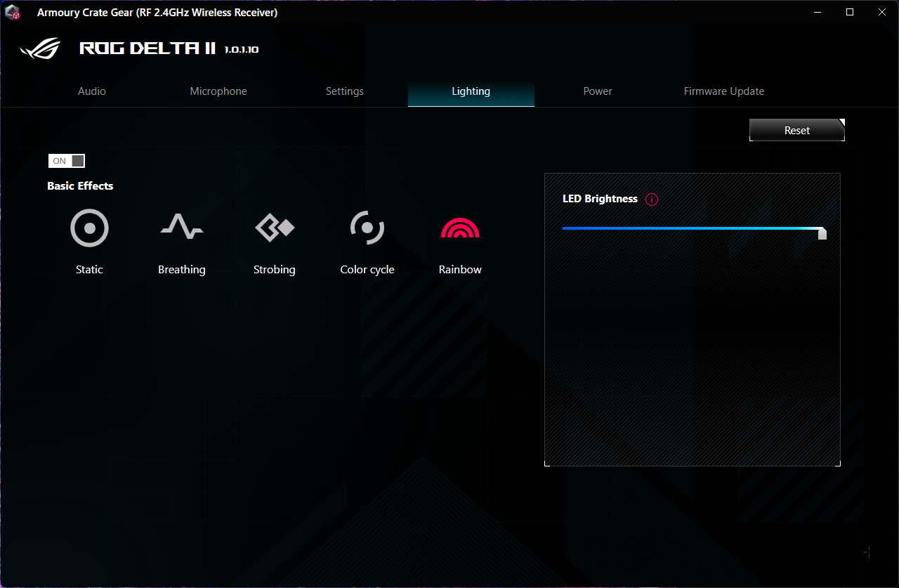Click the ROG logo in the header

point(41,49)
